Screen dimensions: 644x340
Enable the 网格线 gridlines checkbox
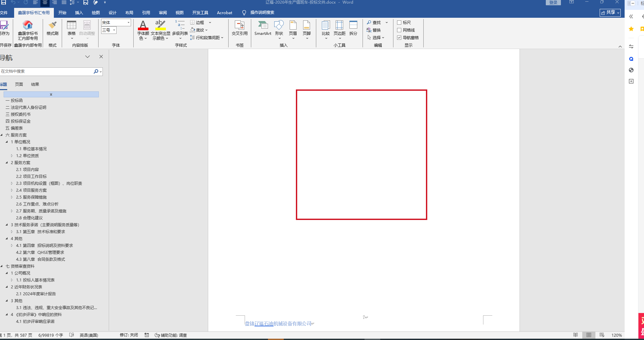tap(399, 30)
